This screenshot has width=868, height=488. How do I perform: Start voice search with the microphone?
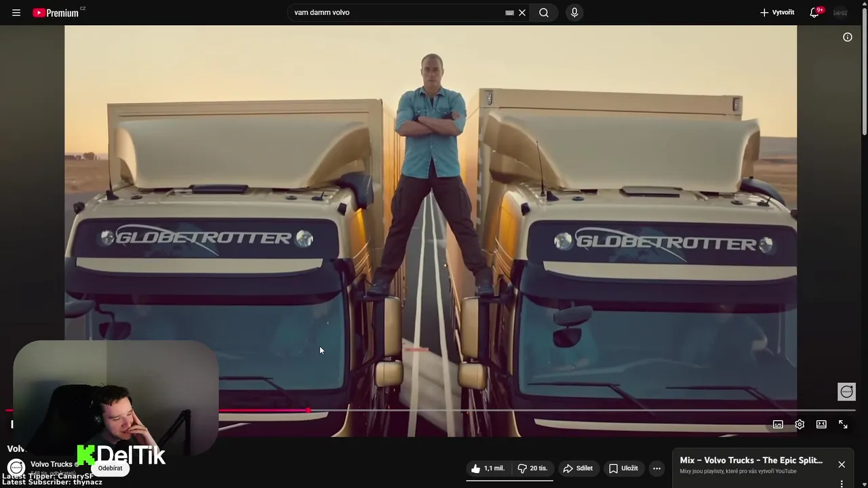click(x=574, y=13)
